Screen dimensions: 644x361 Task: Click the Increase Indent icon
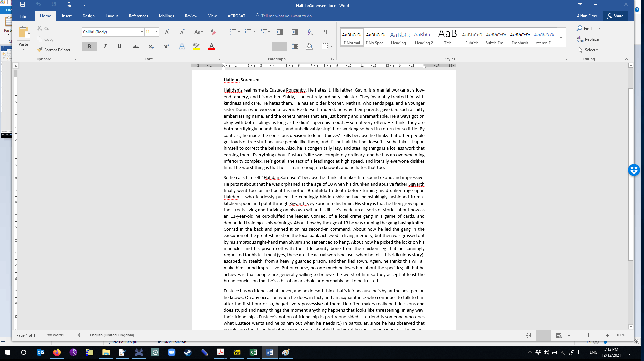[295, 32]
